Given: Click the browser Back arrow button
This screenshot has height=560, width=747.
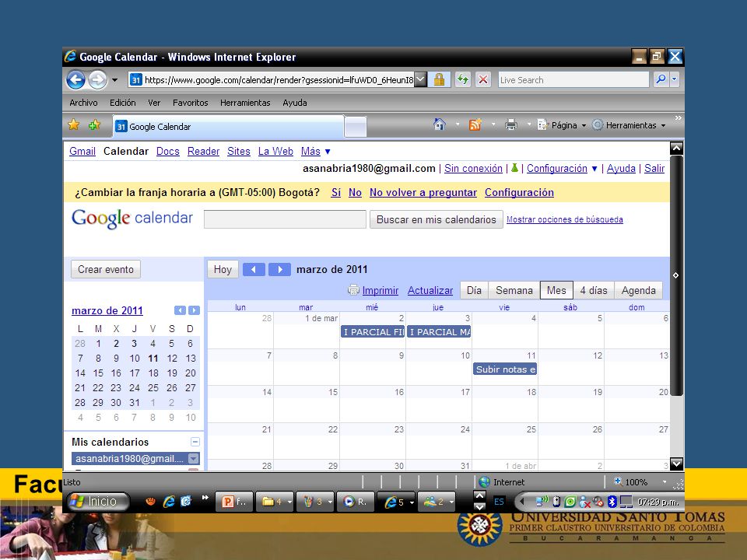Looking at the screenshot, I should coord(75,79).
